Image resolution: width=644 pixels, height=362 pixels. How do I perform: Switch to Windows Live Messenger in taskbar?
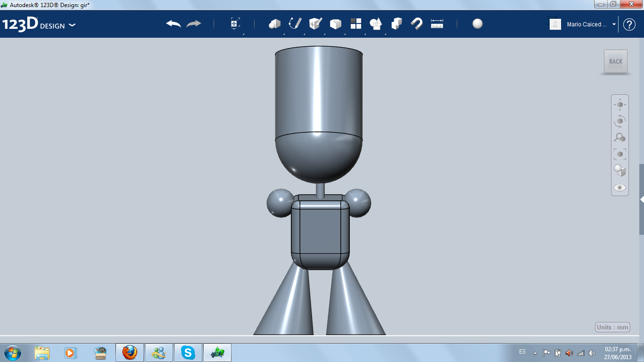coord(159,353)
